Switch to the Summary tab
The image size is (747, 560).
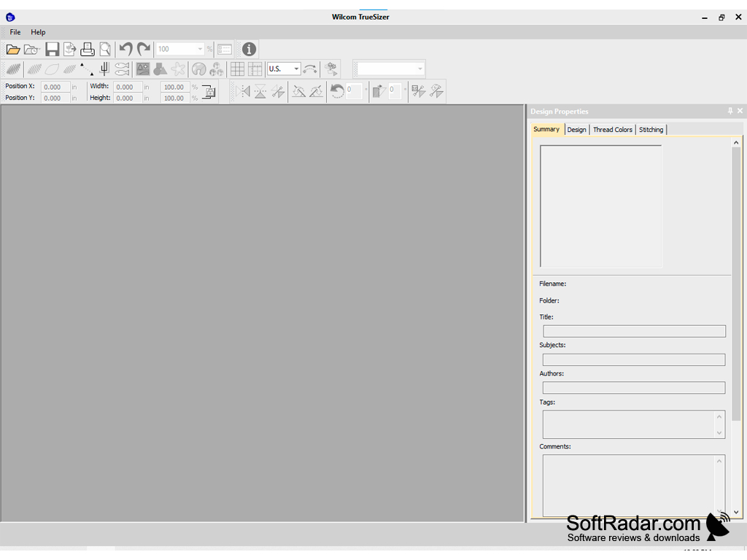coord(546,129)
